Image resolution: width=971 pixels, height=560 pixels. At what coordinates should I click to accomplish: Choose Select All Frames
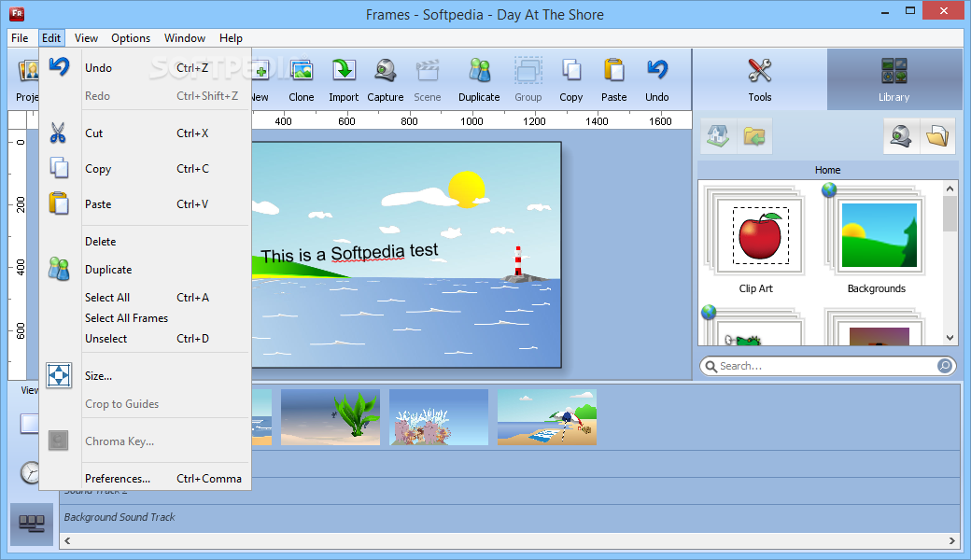tap(146, 318)
